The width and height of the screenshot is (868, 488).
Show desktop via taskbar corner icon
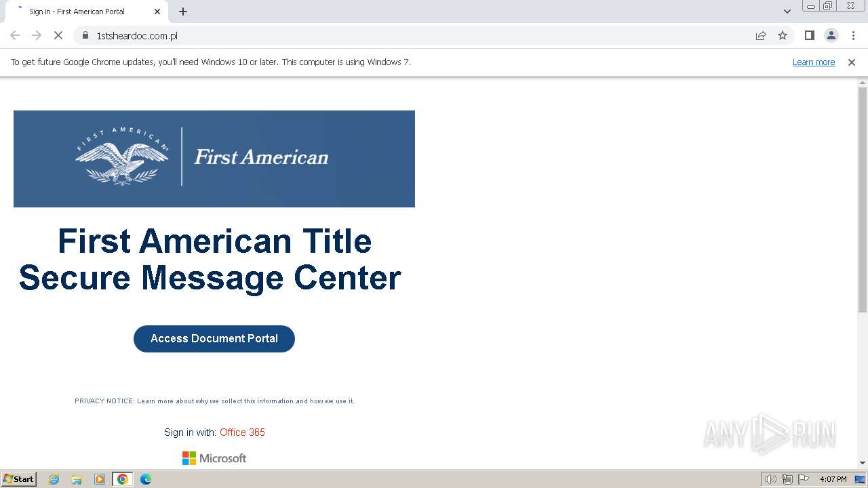pyautogui.click(x=860, y=479)
